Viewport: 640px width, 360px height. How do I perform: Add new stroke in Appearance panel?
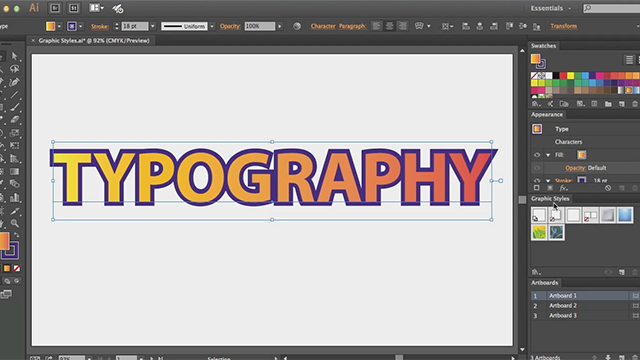point(536,188)
